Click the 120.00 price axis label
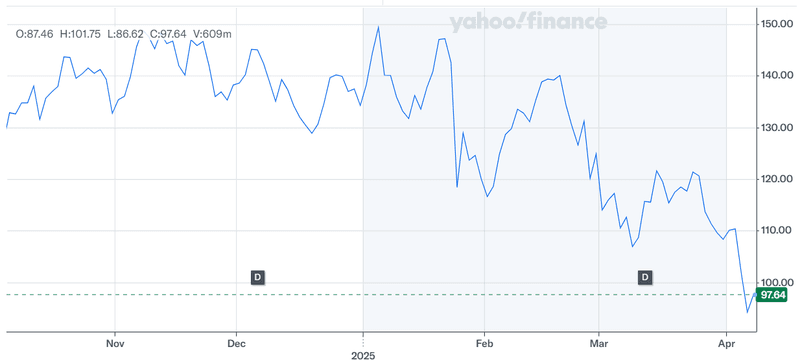 [777, 179]
